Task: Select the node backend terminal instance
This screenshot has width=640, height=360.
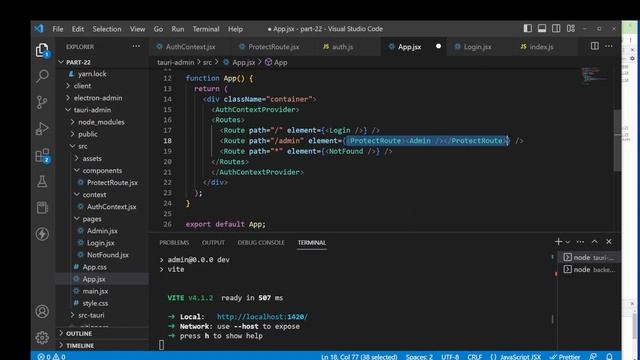Action: [x=588, y=269]
